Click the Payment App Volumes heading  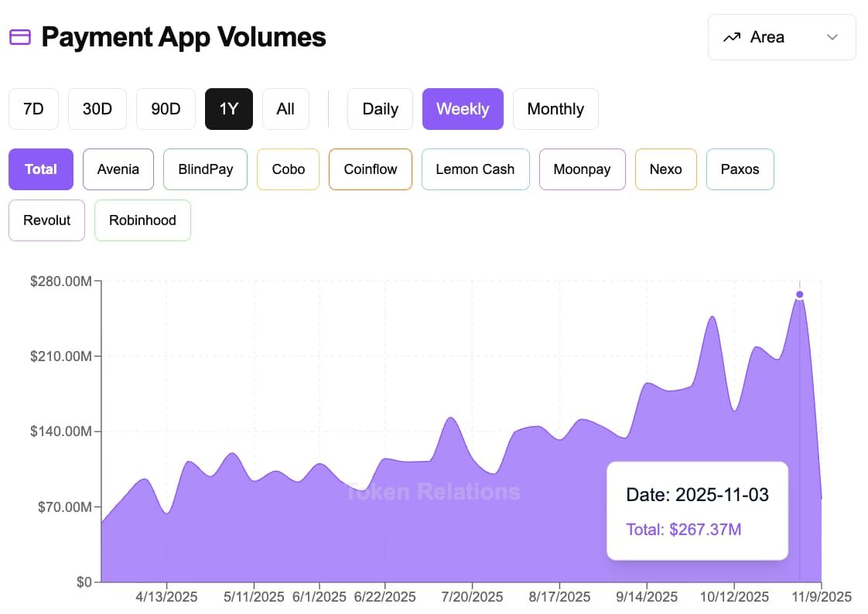click(184, 37)
